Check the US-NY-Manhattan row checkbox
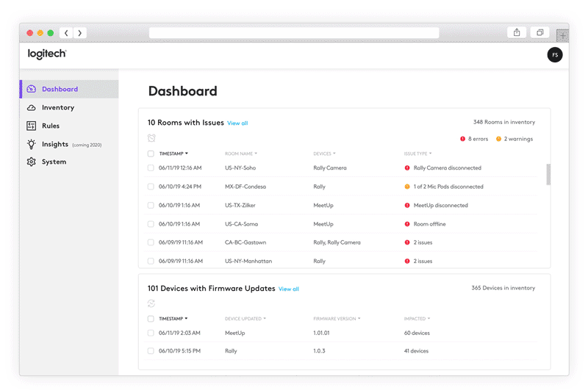 [x=151, y=261]
